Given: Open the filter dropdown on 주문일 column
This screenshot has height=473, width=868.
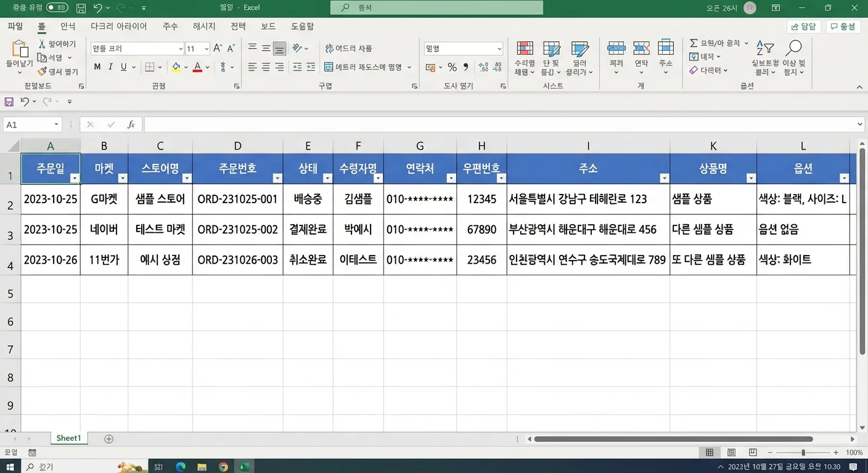Looking at the screenshot, I should [75, 178].
